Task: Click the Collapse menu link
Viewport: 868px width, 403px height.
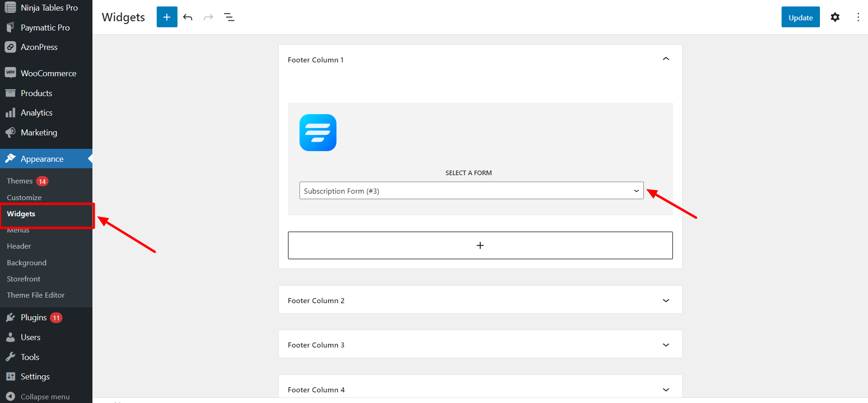Action: coord(45,397)
